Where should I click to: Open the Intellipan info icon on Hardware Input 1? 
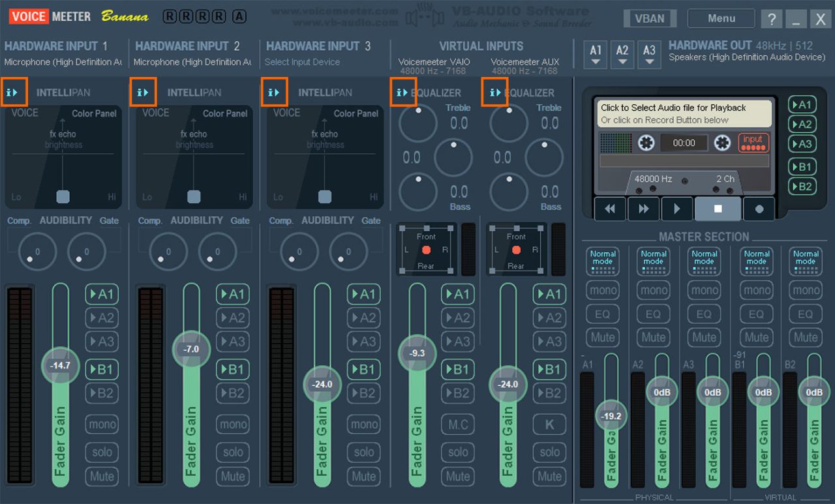point(14,92)
